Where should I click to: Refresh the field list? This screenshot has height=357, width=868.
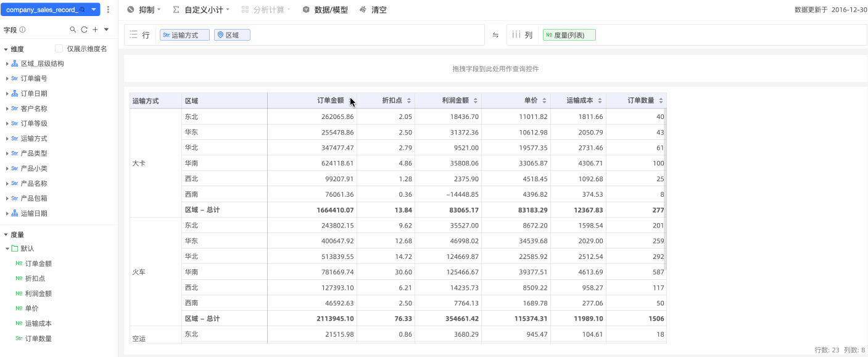click(84, 30)
